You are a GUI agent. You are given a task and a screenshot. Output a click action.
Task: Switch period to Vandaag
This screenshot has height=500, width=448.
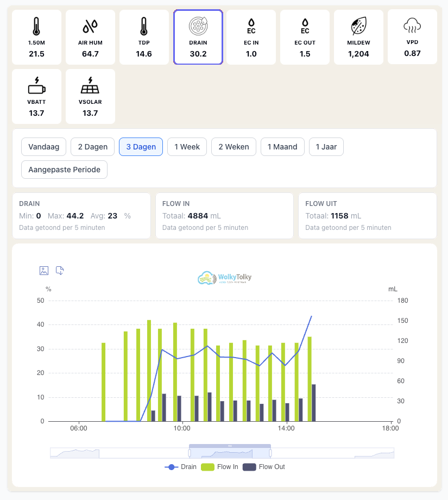pyautogui.click(x=43, y=147)
